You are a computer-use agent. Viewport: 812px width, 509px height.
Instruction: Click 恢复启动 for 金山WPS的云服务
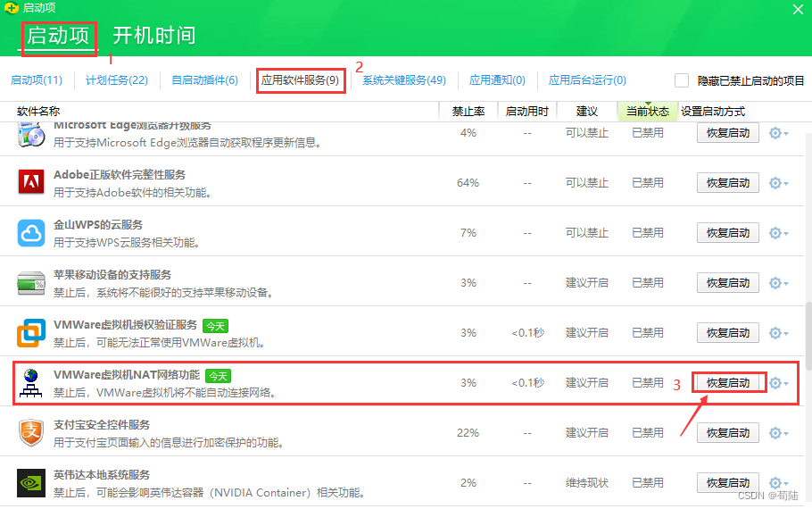tap(727, 233)
